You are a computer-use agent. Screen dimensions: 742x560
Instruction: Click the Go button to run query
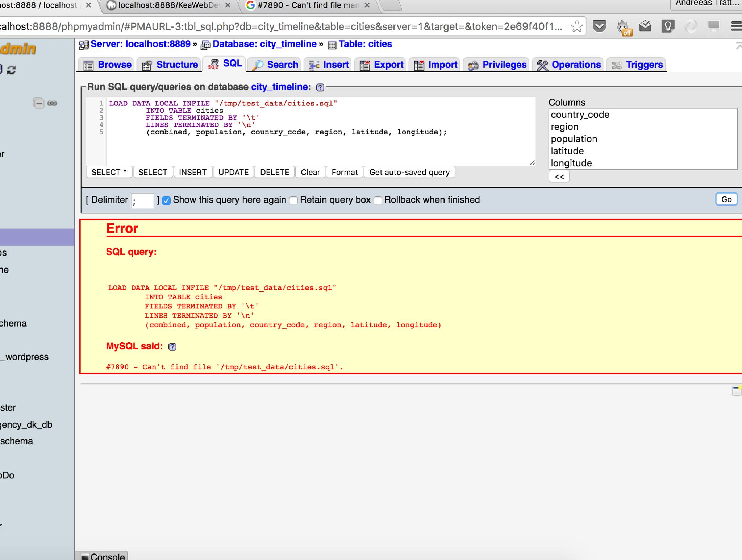[x=726, y=199]
